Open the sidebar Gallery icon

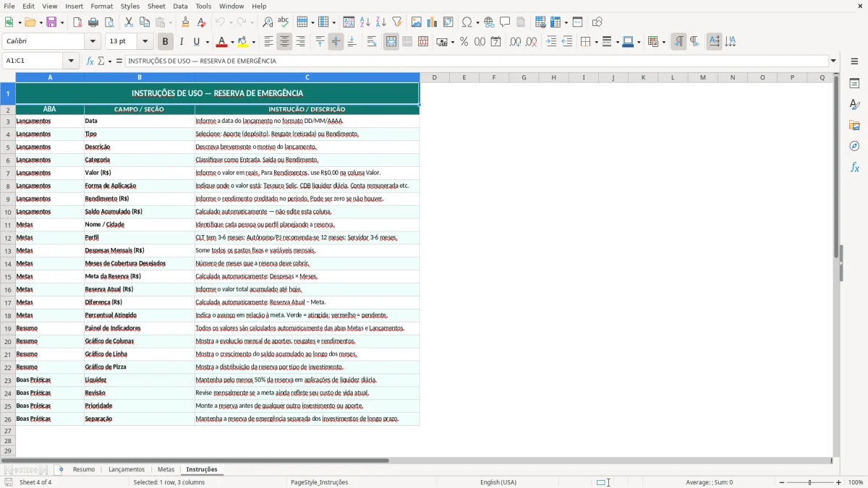854,126
